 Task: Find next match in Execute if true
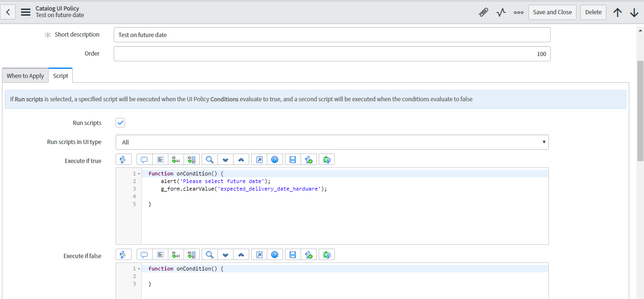tap(225, 160)
